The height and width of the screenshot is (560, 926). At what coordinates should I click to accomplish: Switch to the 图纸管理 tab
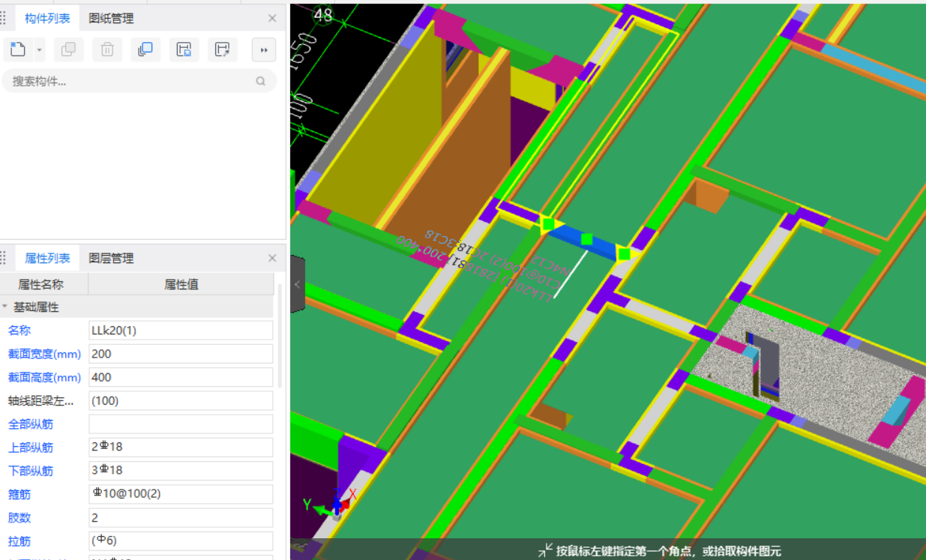(x=111, y=18)
